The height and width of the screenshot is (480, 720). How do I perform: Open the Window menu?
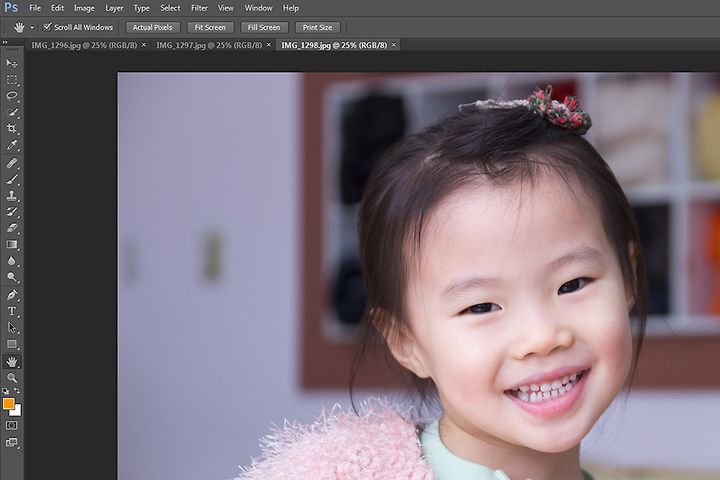(258, 8)
